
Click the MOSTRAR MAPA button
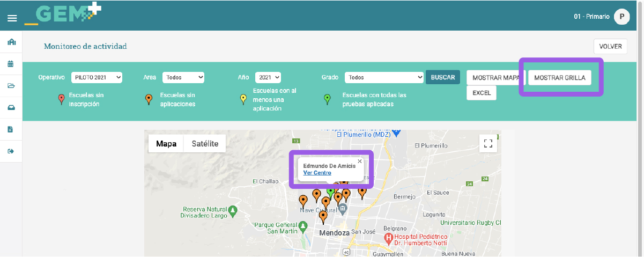point(495,78)
